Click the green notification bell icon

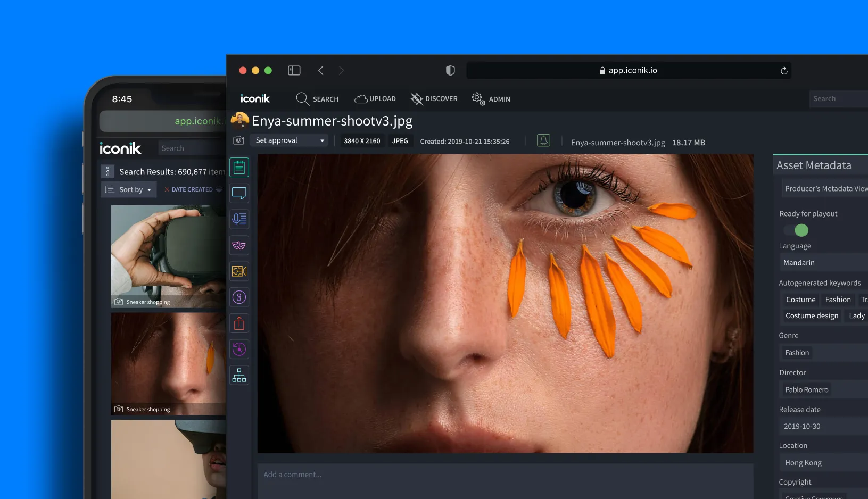pos(543,140)
